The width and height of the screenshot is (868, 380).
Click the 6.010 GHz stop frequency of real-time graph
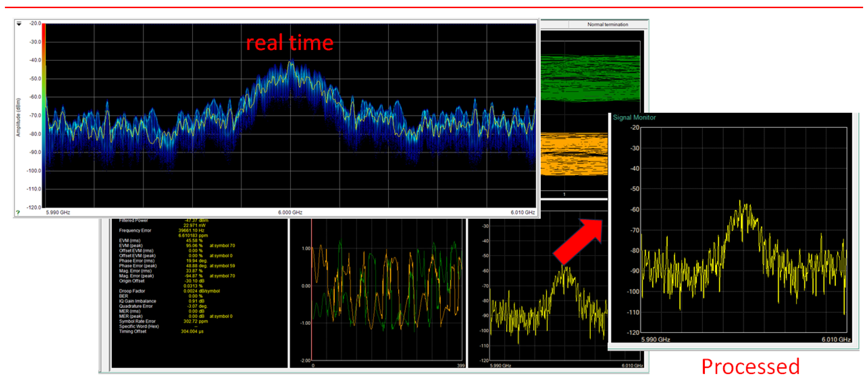pos(522,212)
